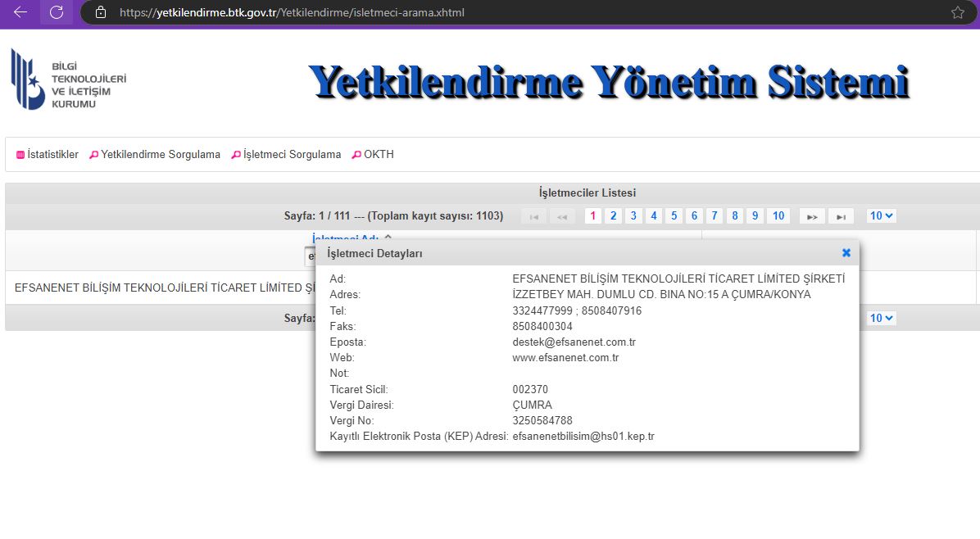980x539 pixels.
Task: Go to page 9 of results
Action: (755, 216)
